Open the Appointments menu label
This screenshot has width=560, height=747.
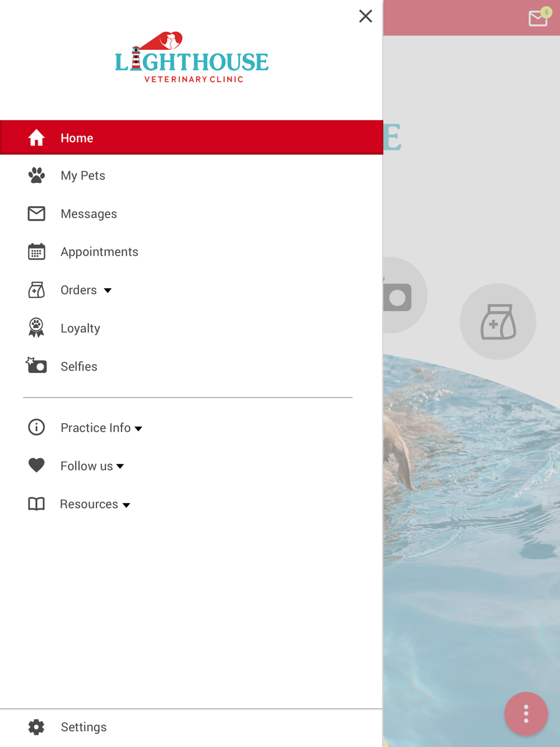[99, 252]
